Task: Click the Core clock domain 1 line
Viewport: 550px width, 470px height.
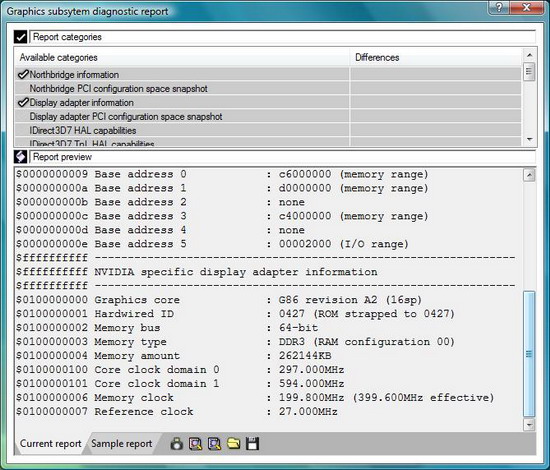Action: coord(180,384)
